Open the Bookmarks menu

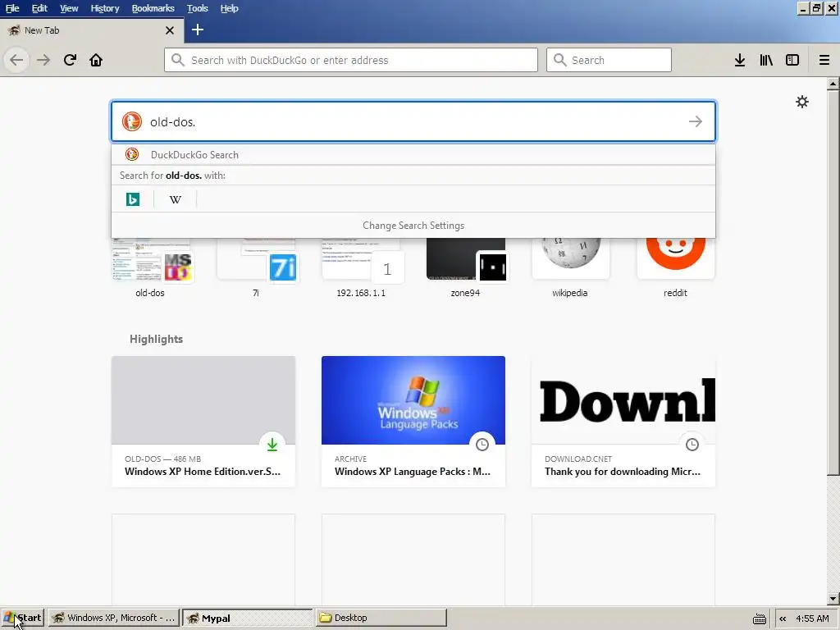point(153,8)
